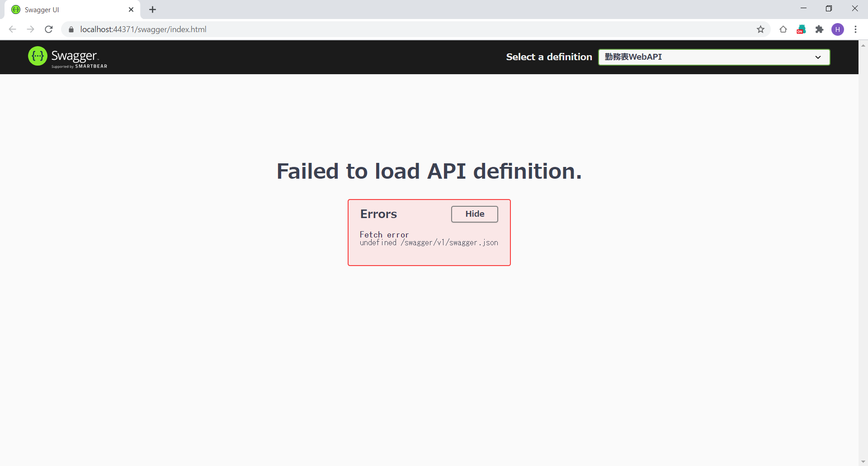This screenshot has width=868, height=466.
Task: Navigate forward with the forward arrow
Action: pyautogui.click(x=30, y=29)
